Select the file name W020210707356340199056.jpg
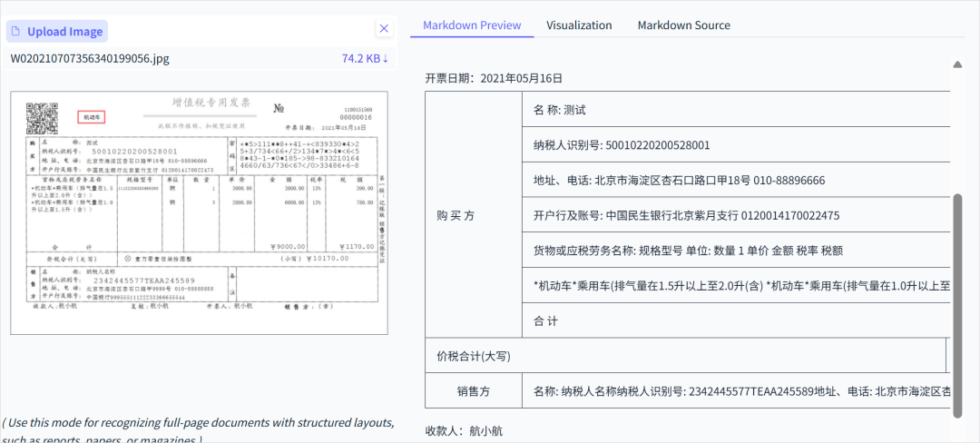The height and width of the screenshot is (443, 980). (90, 59)
